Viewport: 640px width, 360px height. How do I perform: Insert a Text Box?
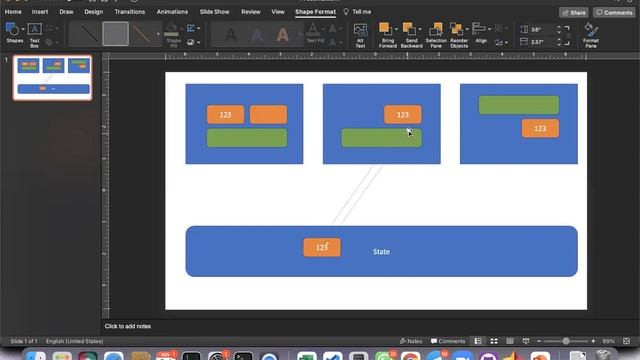(x=35, y=35)
